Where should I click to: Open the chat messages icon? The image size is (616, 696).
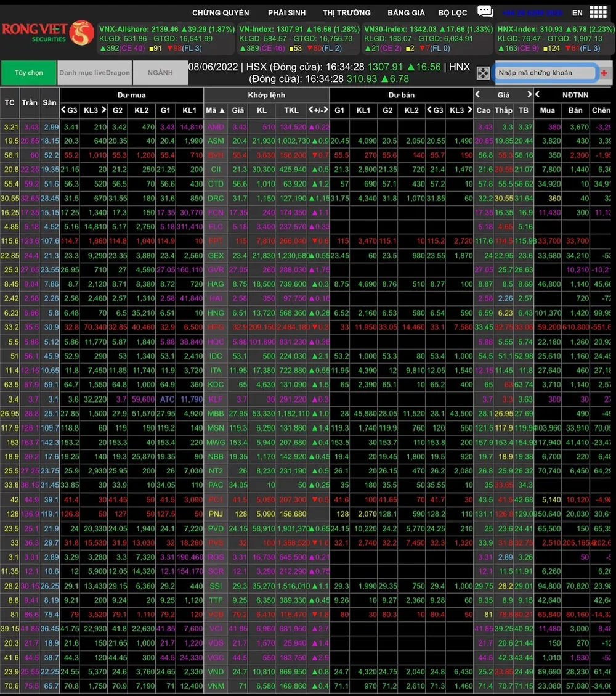point(485,12)
